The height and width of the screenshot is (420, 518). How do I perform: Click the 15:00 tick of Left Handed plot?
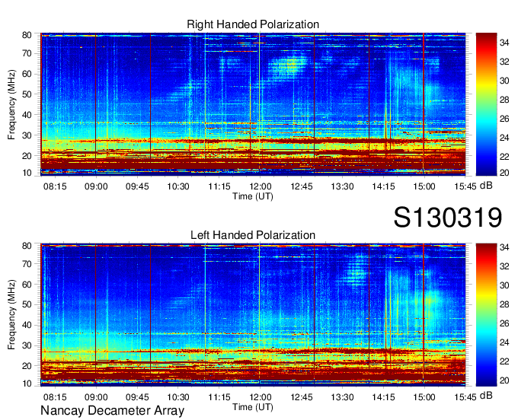(424, 397)
